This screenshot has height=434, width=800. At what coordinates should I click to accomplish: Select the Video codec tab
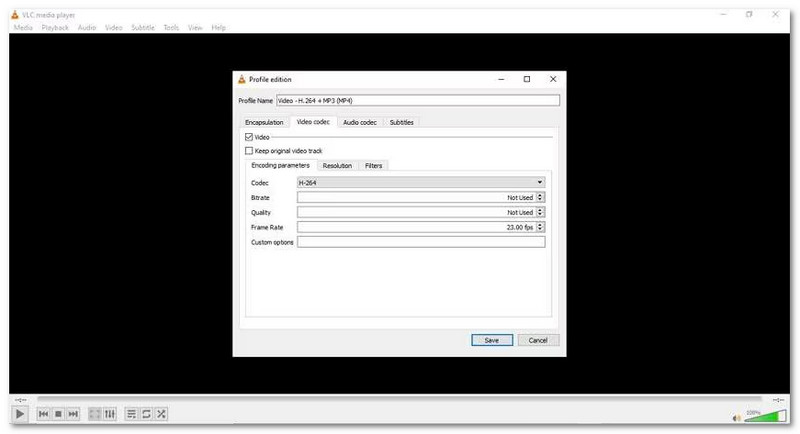point(313,122)
